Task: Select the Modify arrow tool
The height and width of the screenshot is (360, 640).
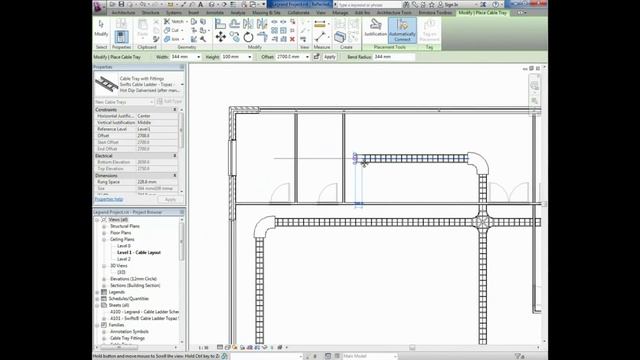Action: [101, 27]
